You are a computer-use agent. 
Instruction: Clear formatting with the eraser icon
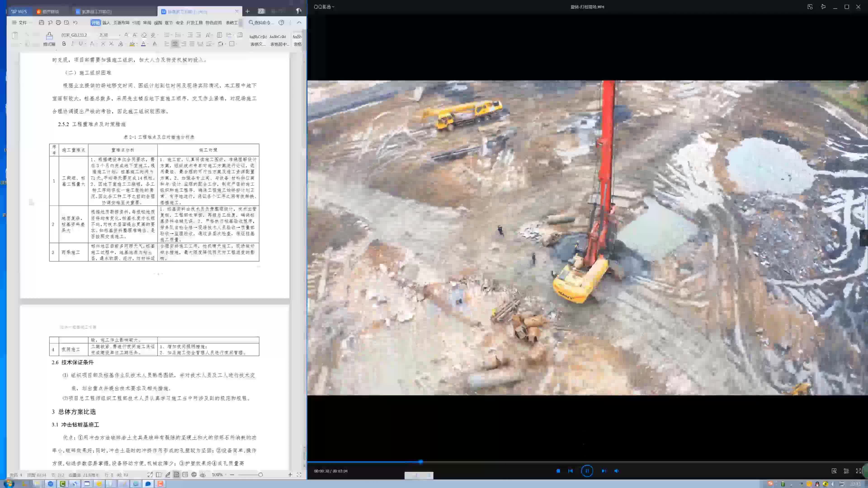pyautogui.click(x=144, y=35)
